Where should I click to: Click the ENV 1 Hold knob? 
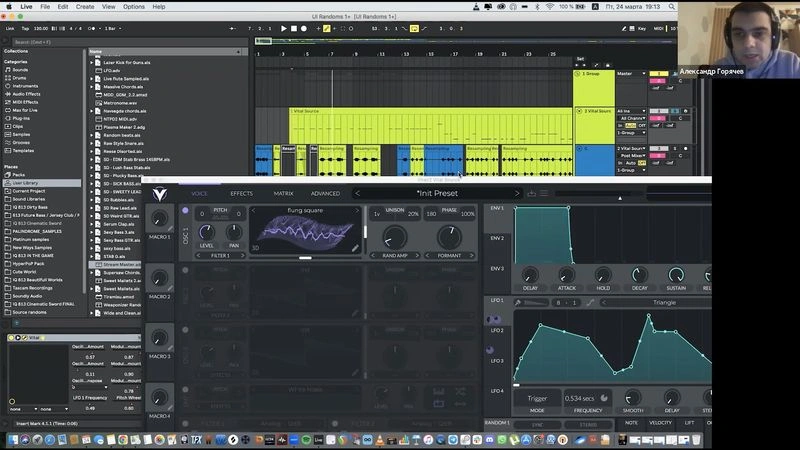click(x=603, y=275)
